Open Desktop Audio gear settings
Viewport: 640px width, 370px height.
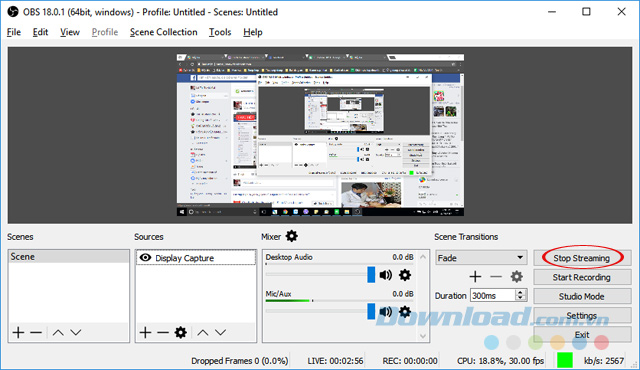pyautogui.click(x=405, y=275)
